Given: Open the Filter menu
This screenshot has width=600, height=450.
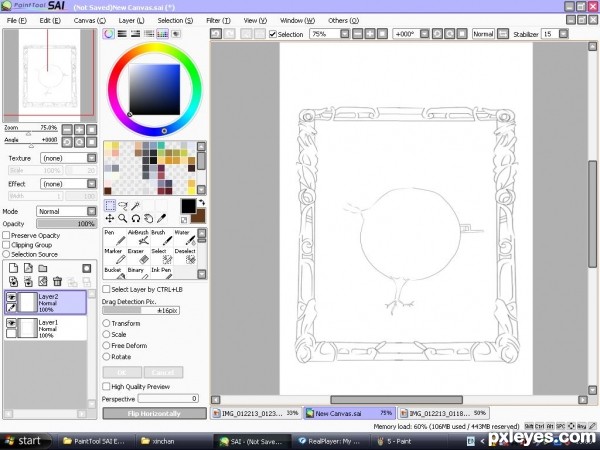Looking at the screenshot, I should (218, 20).
